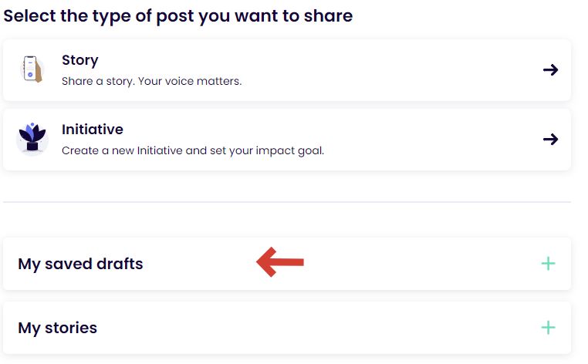Open the My saved drafts label

coord(80,264)
